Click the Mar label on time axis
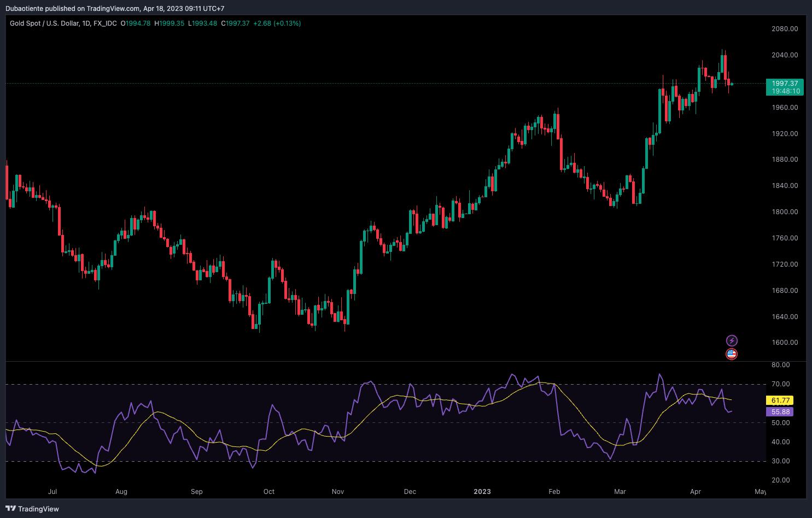Image resolution: width=812 pixels, height=518 pixels. click(x=620, y=492)
